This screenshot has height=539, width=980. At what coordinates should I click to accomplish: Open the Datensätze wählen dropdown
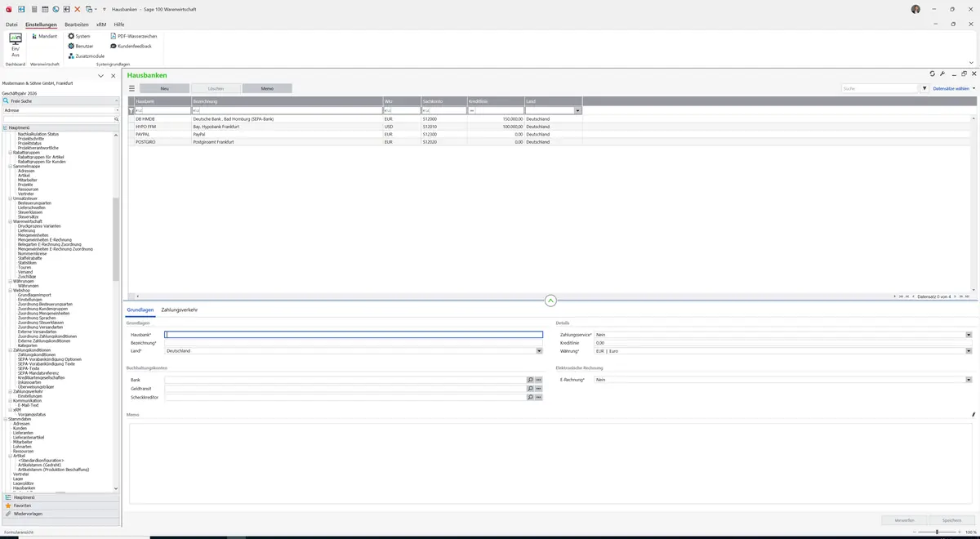[953, 88]
